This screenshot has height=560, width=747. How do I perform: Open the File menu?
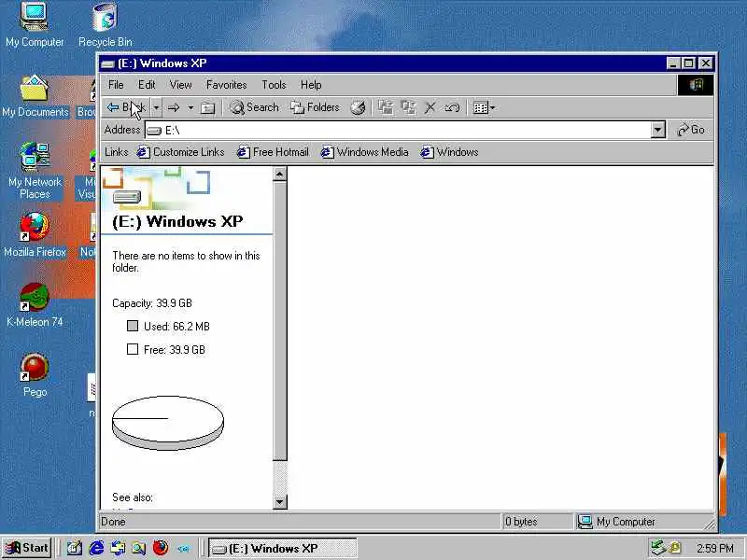click(116, 85)
